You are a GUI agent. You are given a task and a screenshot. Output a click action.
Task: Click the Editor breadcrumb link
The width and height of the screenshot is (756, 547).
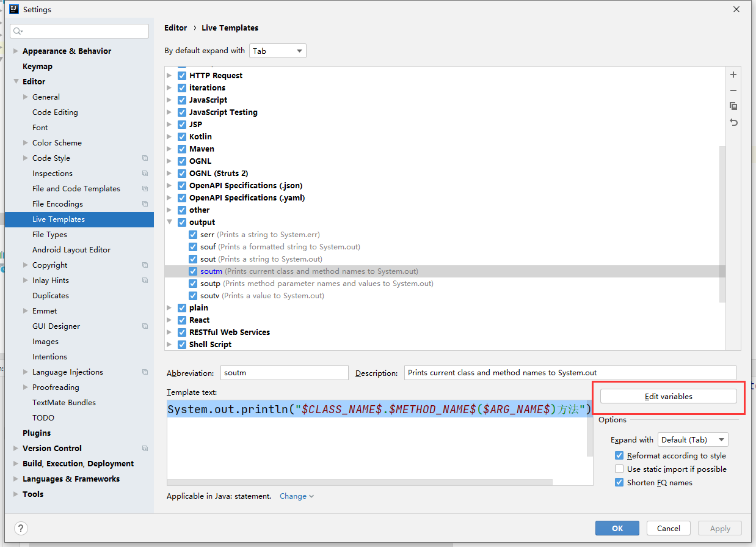click(176, 28)
